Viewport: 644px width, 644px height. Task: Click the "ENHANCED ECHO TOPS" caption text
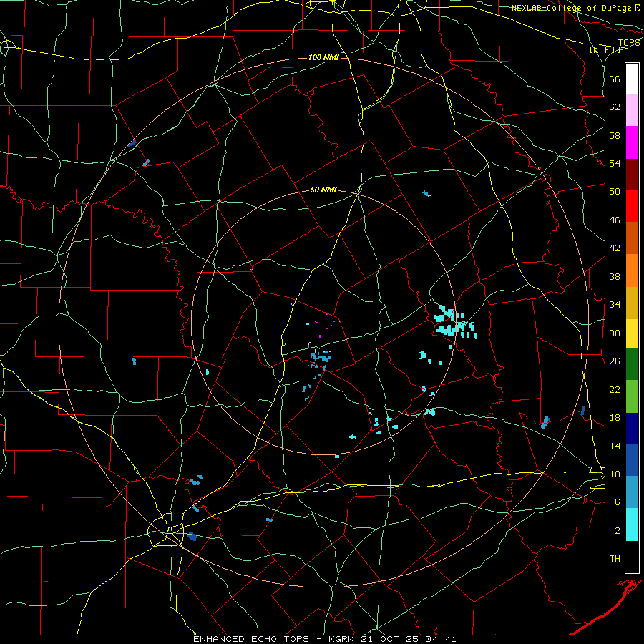251,639
